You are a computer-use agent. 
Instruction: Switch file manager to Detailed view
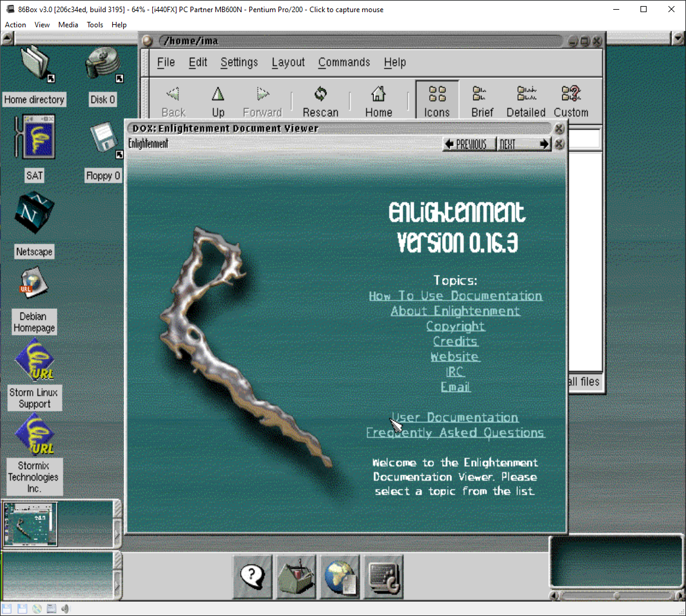(526, 101)
